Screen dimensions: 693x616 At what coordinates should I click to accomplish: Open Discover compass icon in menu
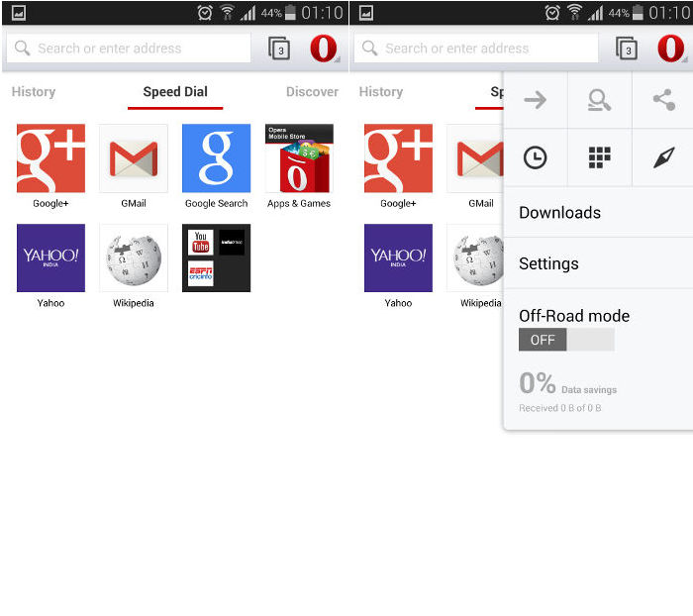(x=664, y=157)
